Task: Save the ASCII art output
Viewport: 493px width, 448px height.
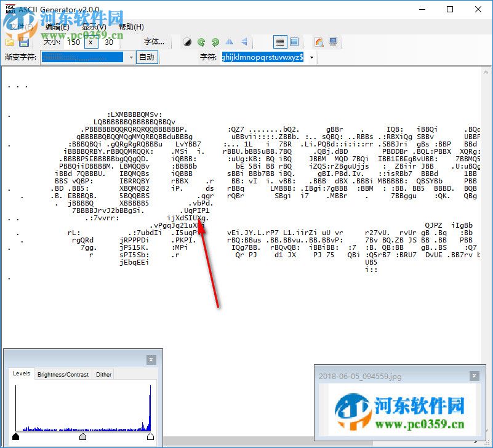Action: coord(23,42)
